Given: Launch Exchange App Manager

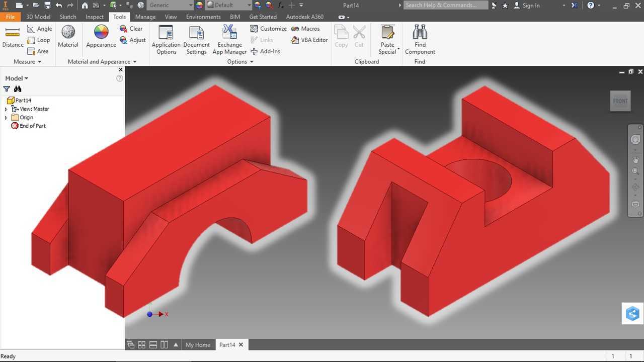Looking at the screenshot, I should (x=229, y=40).
